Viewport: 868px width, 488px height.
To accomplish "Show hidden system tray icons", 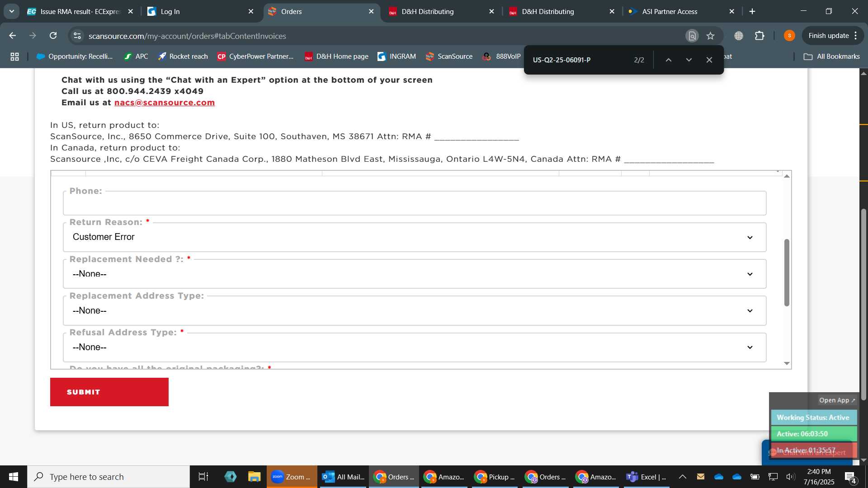I will (x=683, y=477).
